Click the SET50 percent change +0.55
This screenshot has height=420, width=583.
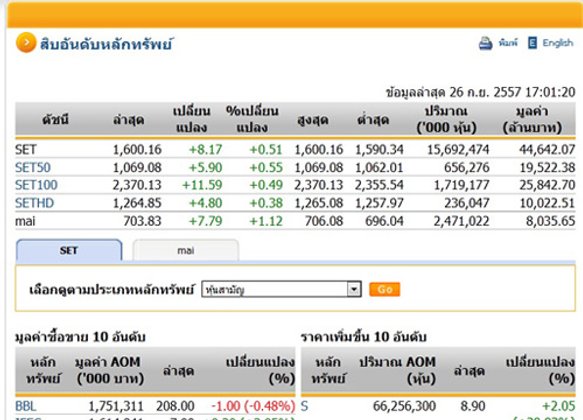point(266,167)
